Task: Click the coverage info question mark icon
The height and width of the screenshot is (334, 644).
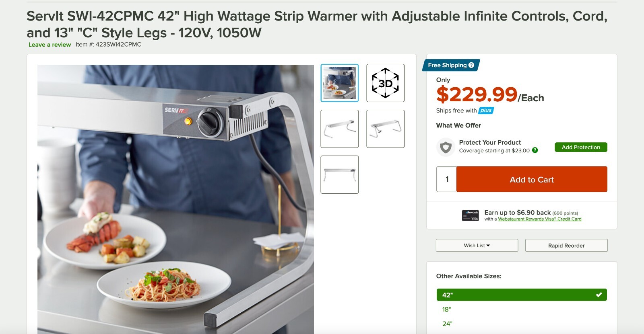Action: (535, 150)
